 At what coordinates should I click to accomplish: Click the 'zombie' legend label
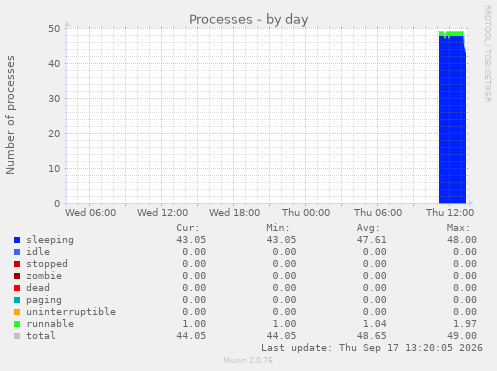pos(44,276)
